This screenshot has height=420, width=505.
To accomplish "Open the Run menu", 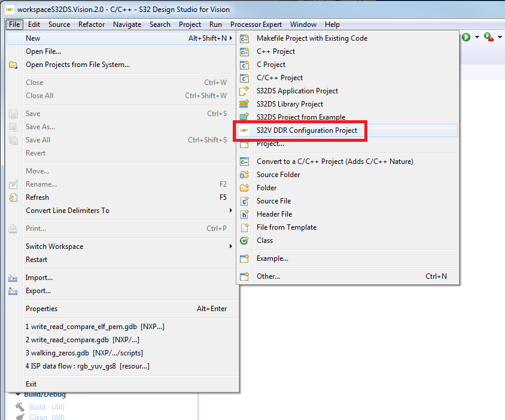I will pyautogui.click(x=215, y=25).
